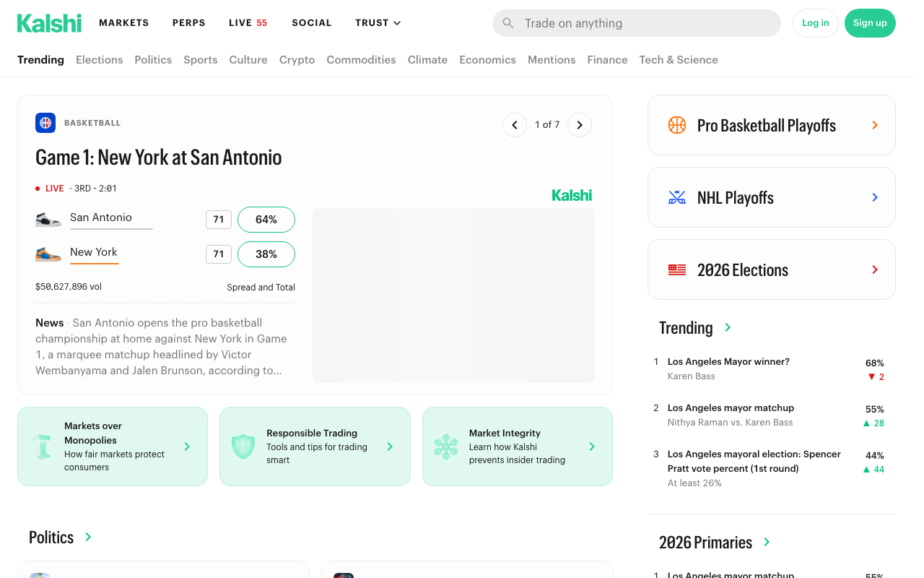Click the Responsible Trading shield icon

pyautogui.click(x=243, y=447)
